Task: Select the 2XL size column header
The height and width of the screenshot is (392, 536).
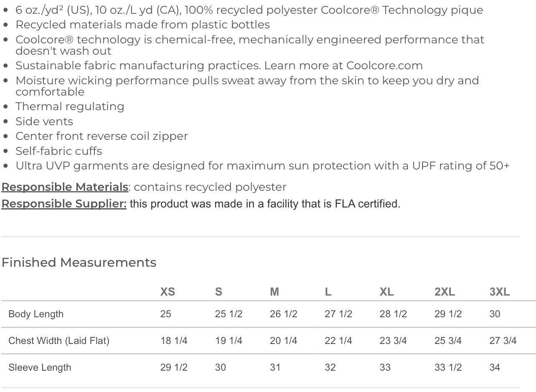Action: pos(445,292)
